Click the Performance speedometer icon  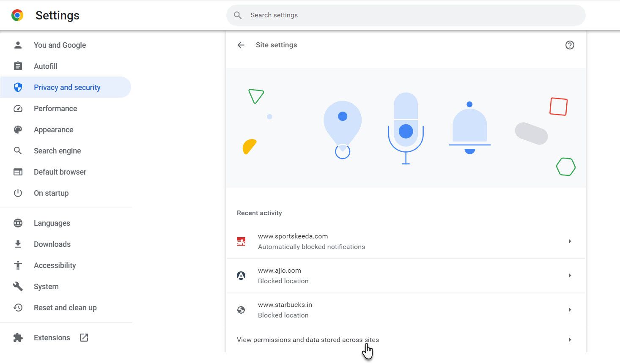pyautogui.click(x=18, y=108)
